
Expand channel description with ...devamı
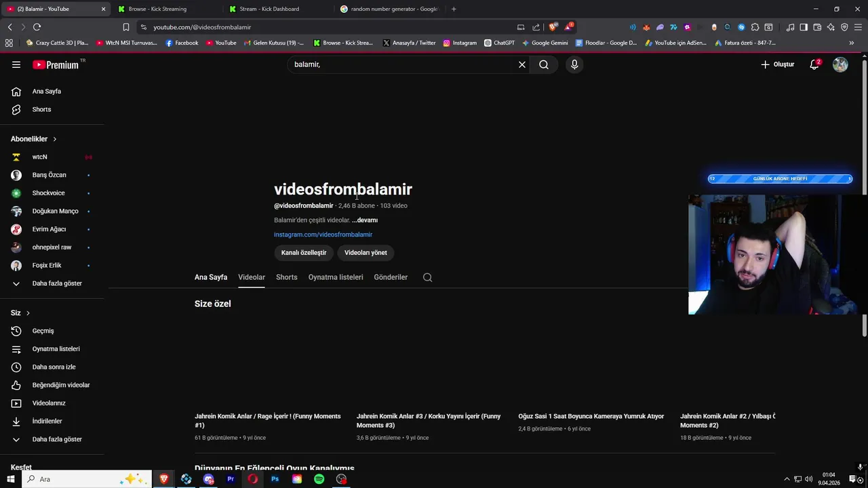tap(365, 220)
